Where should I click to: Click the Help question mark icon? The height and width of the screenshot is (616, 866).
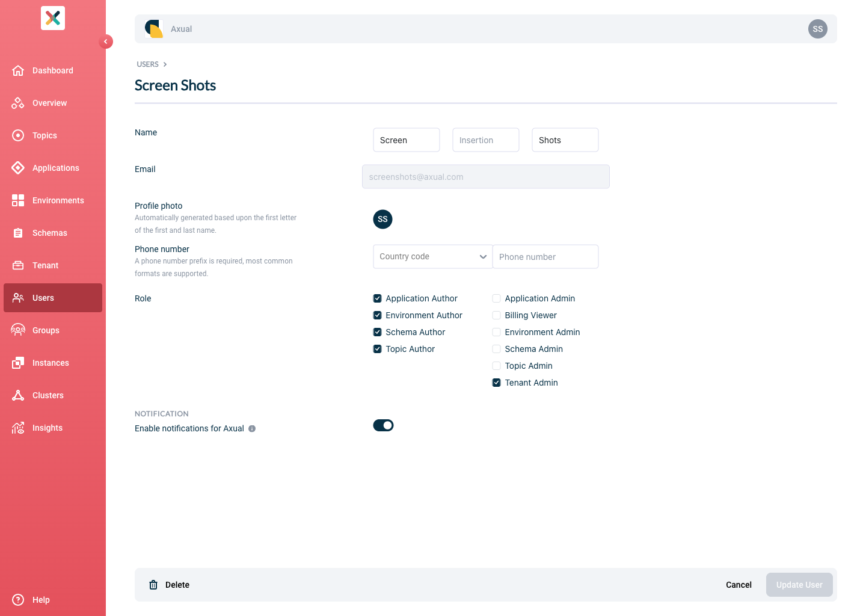[x=18, y=600]
